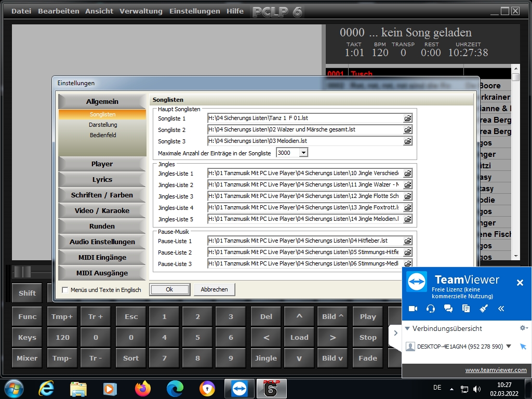Open the TeamViewer chat bubbles icon
This screenshot has width=532, height=399.
(x=448, y=309)
